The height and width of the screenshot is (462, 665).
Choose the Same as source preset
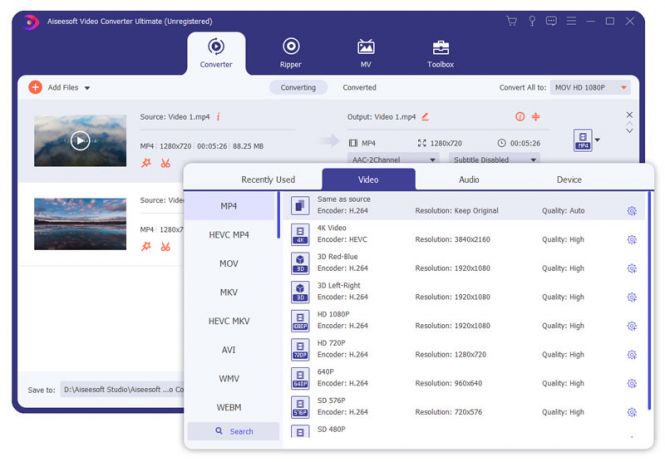[464, 205]
